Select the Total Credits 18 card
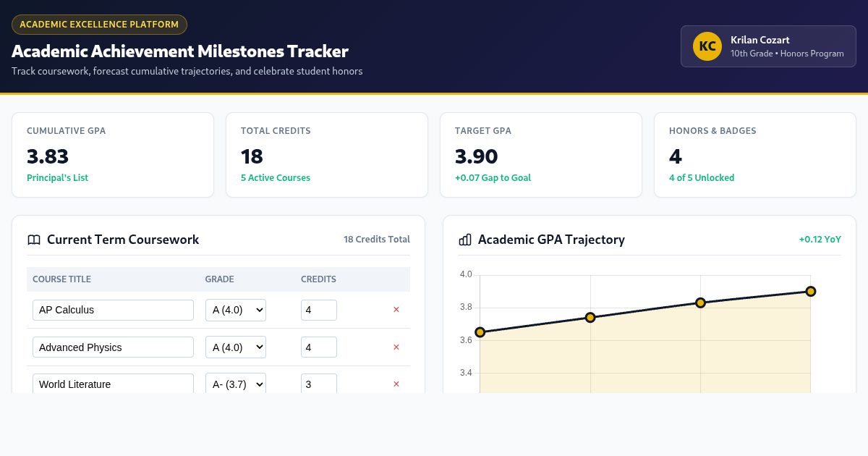 tap(327, 155)
